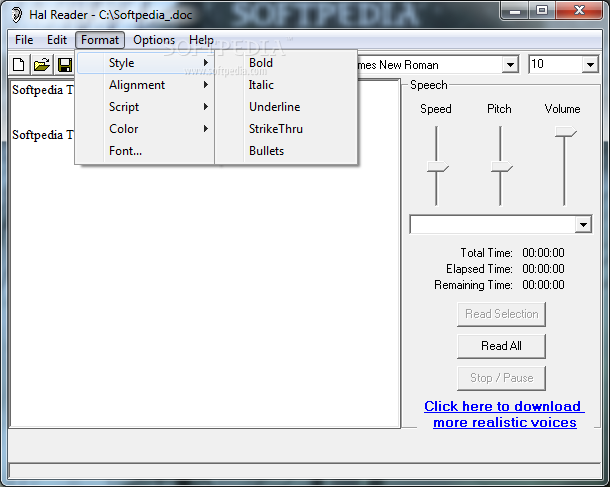Screen dimensions: 610x487
Task: Open the Options menu
Action: coord(154,40)
